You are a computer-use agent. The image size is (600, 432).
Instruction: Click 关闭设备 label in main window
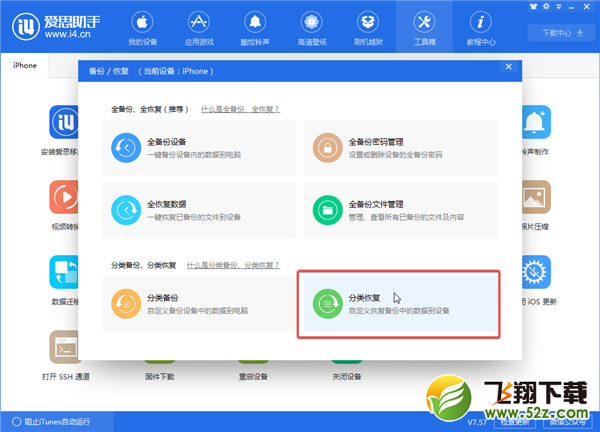pos(347,377)
